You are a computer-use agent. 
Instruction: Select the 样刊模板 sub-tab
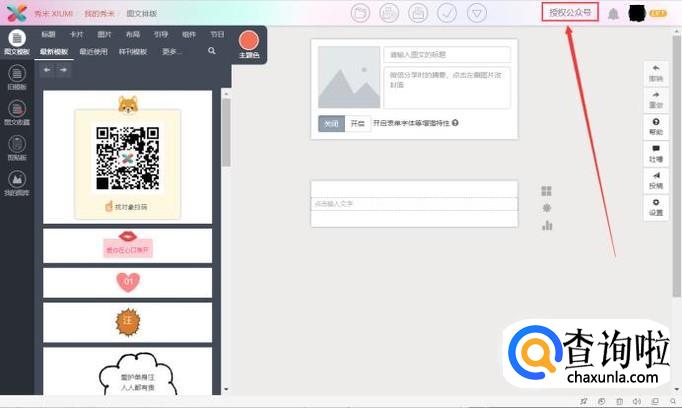pyautogui.click(x=133, y=52)
